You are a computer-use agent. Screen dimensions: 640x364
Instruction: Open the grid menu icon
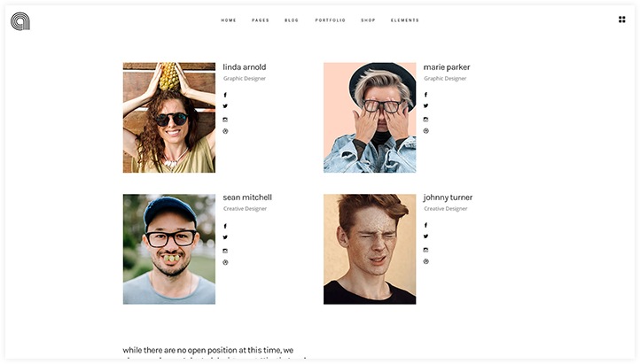click(x=621, y=19)
